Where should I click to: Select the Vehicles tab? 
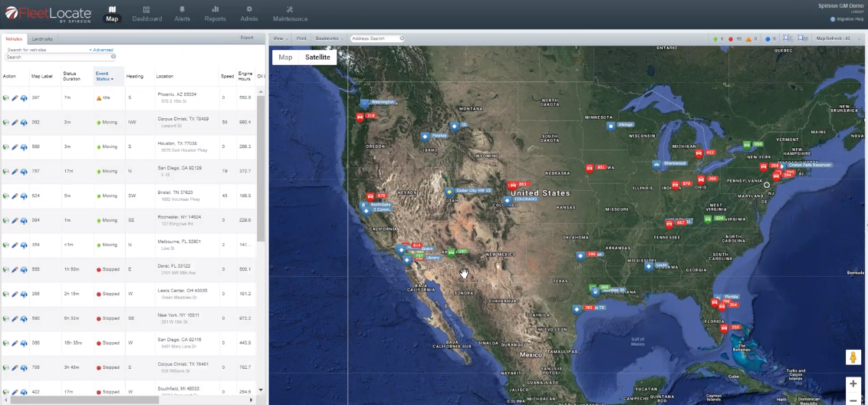pos(14,38)
